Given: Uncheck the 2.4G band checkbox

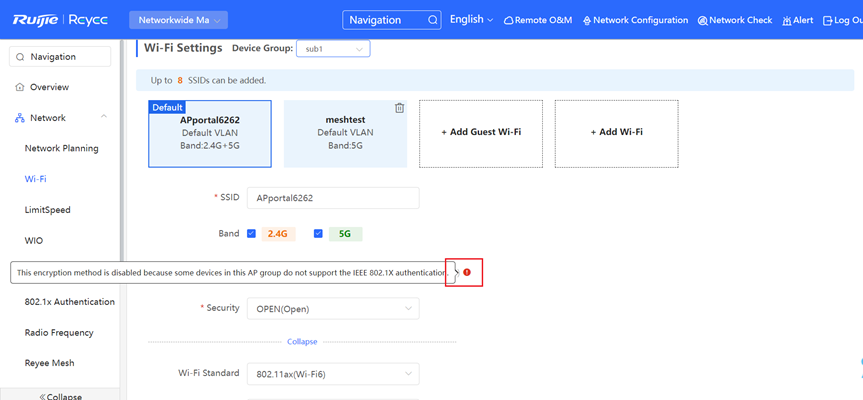Looking at the screenshot, I should pos(252,234).
